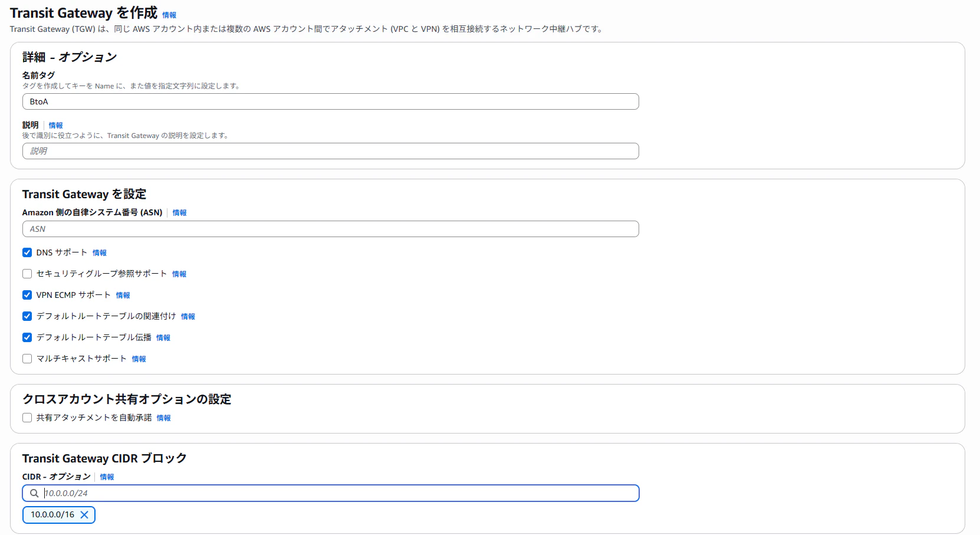The image size is (980, 535).
Task: Remove the 10.0.0.0/16 CIDR tag
Action: pos(85,514)
